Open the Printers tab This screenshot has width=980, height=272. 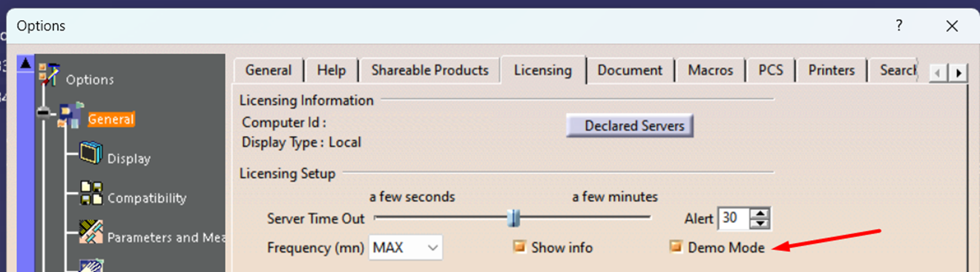tap(832, 71)
